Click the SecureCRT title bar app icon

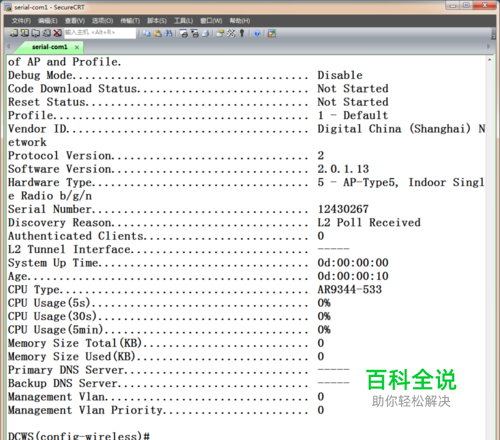click(8, 7)
